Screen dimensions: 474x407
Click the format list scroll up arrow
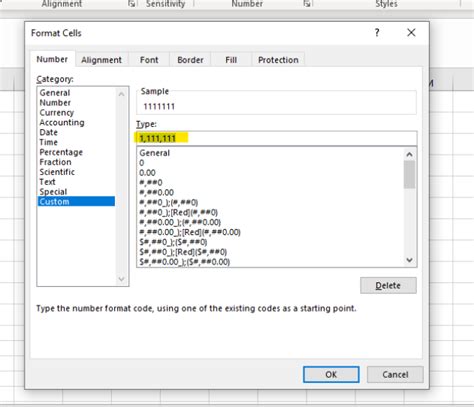click(409, 155)
